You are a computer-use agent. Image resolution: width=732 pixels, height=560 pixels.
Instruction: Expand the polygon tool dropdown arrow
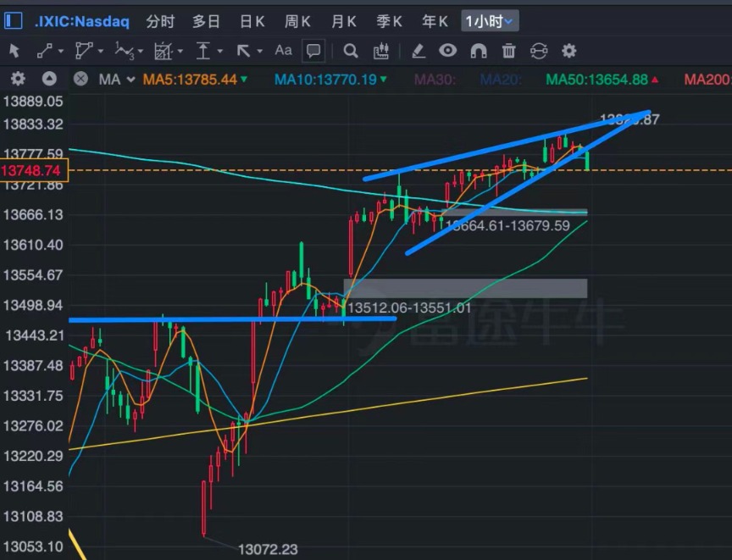tap(100, 52)
